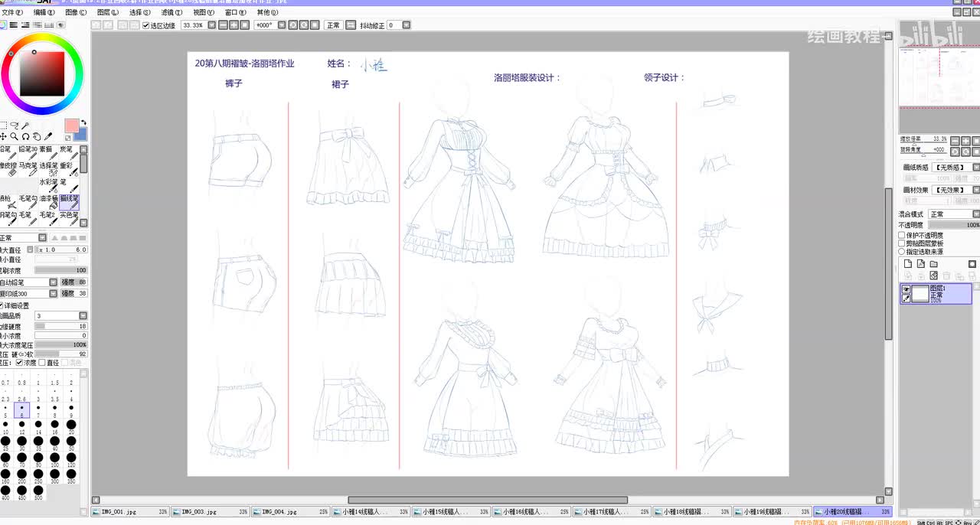Enable 指定选取来源 radio option
Screen dimensions: 980x525
click(902, 251)
